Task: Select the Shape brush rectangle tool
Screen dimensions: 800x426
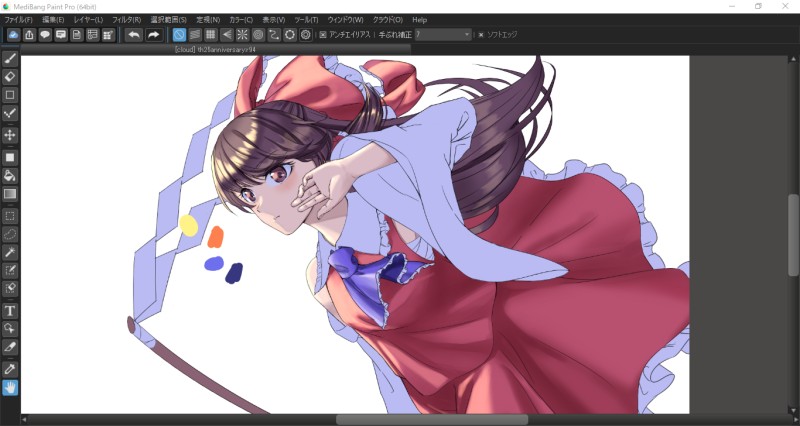Action: click(x=10, y=95)
